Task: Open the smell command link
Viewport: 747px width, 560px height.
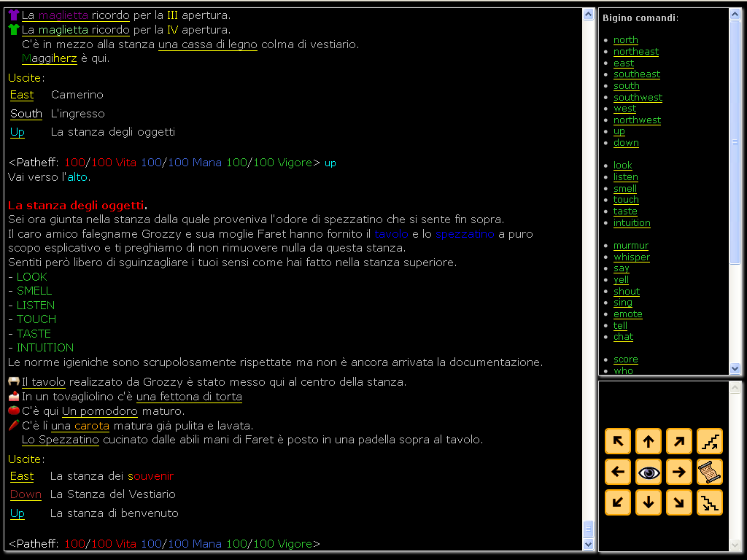Action: coord(624,188)
